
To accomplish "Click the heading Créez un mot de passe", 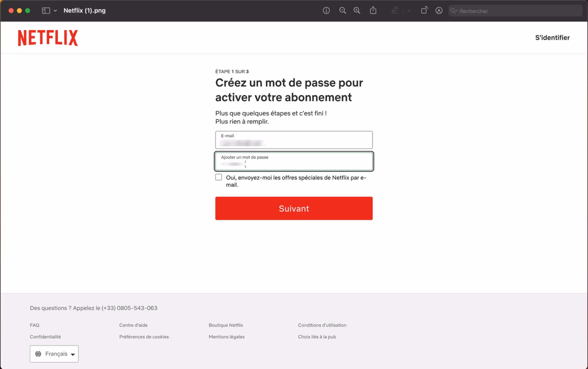I will [x=289, y=90].
